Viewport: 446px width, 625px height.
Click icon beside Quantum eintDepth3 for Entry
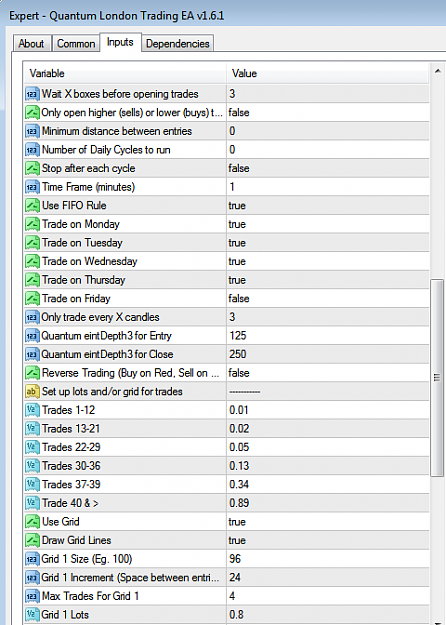pyautogui.click(x=32, y=336)
